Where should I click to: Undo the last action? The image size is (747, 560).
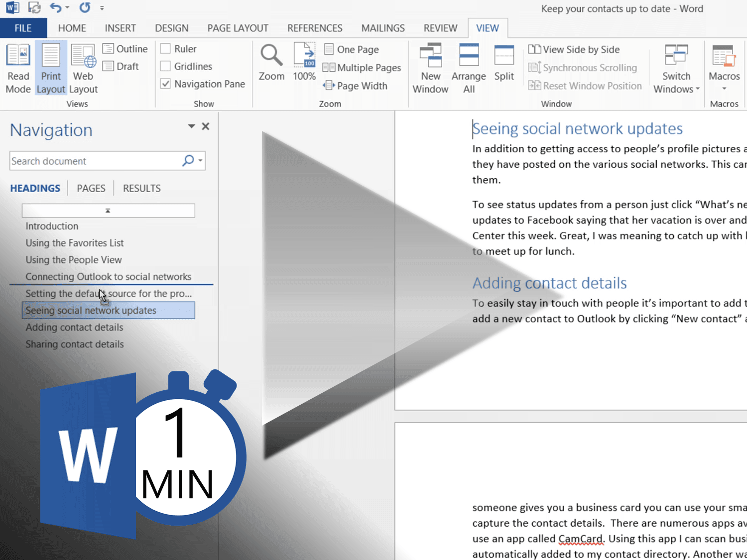(x=56, y=7)
